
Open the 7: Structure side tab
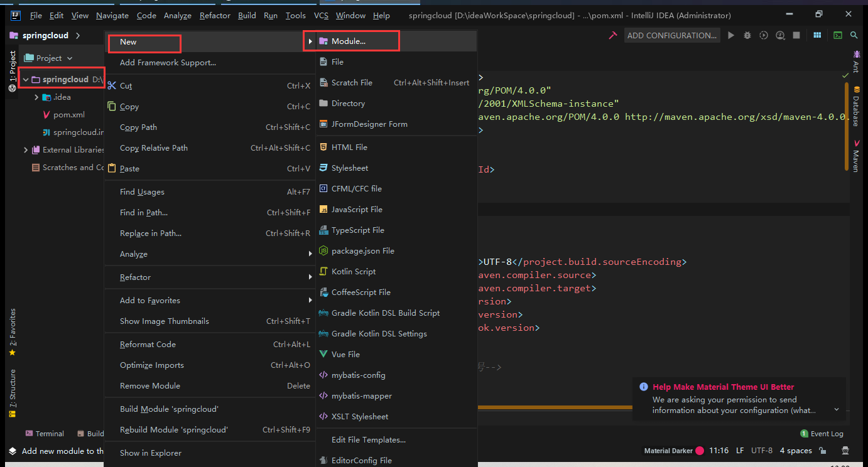[13, 394]
